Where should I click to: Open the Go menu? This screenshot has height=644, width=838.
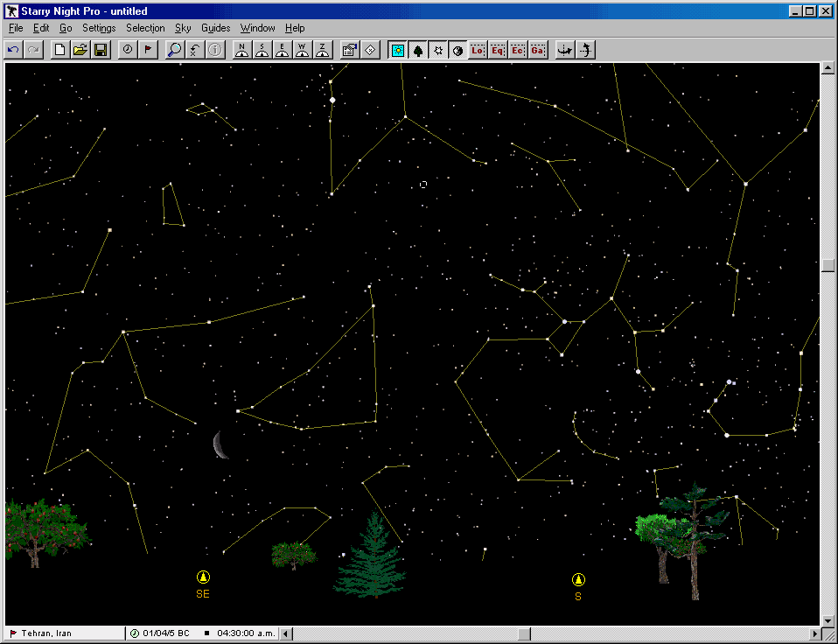(x=66, y=28)
